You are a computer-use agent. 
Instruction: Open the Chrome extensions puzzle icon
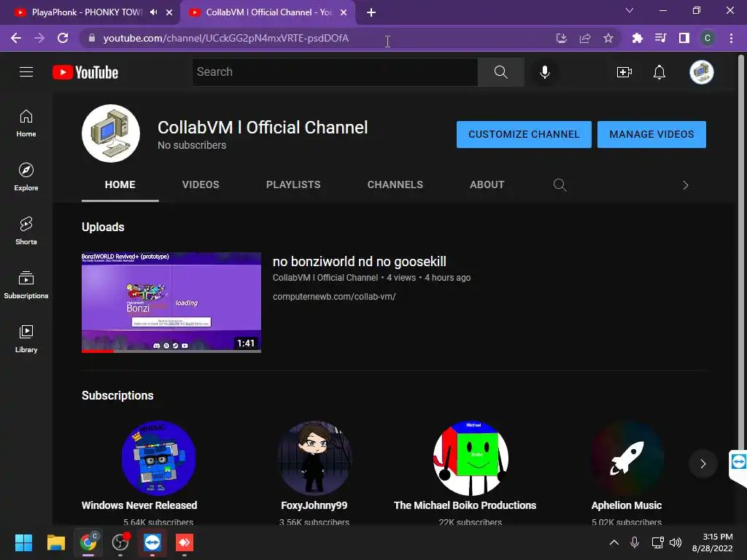coord(637,38)
